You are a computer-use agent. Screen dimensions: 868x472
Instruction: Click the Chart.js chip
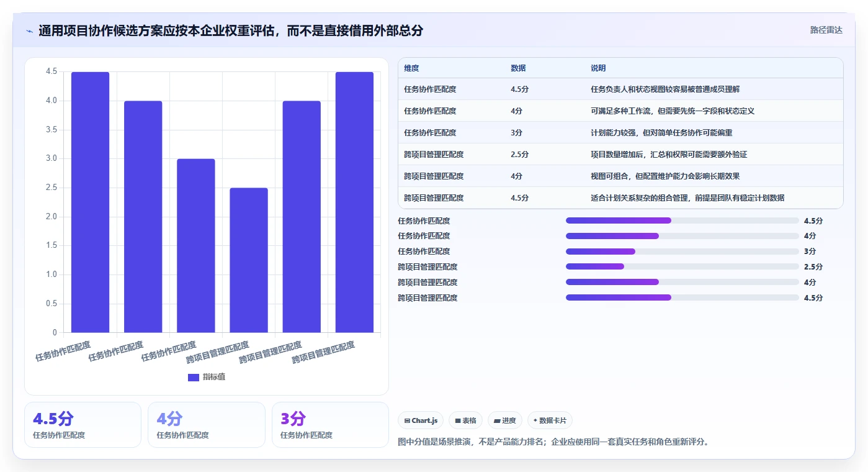421,420
